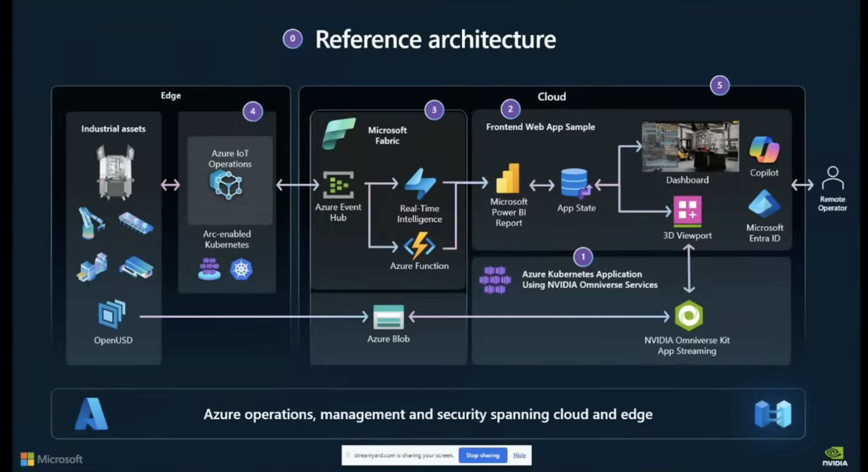The height and width of the screenshot is (472, 868).
Task: Click the 'Frontend Web App Sample' label
Action: [540, 127]
